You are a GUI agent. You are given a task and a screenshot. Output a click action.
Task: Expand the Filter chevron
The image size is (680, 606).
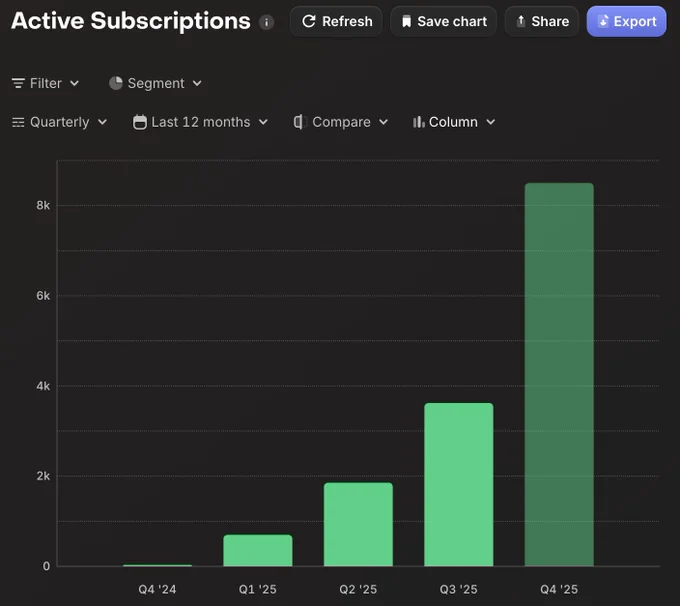click(74, 83)
